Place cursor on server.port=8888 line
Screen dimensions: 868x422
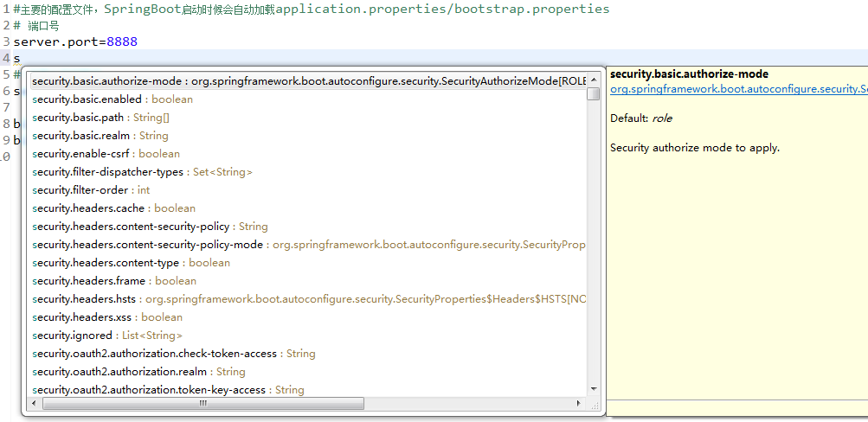75,42
